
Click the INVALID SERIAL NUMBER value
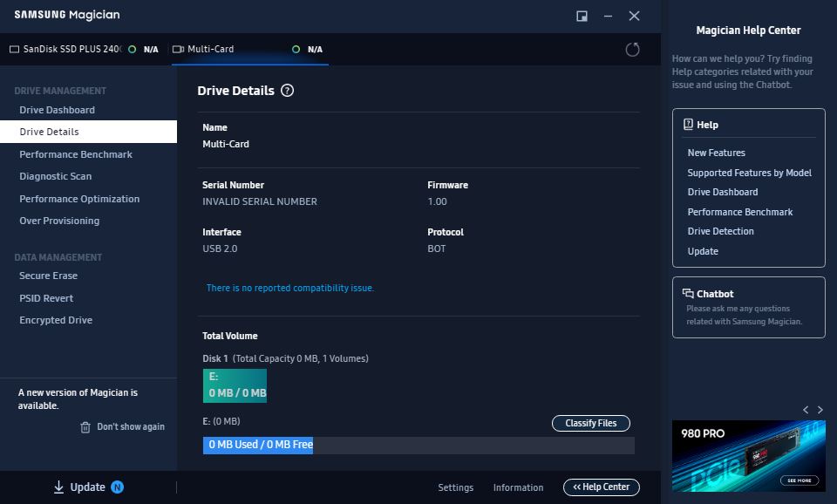coord(260,201)
